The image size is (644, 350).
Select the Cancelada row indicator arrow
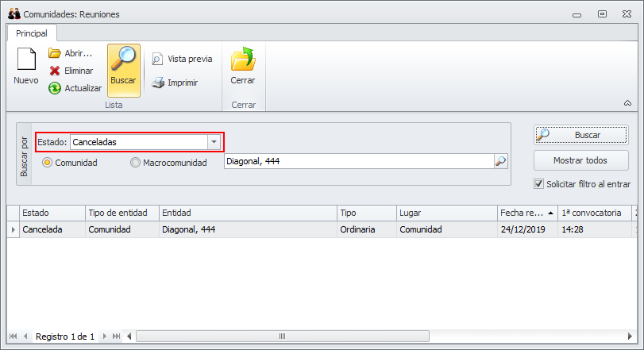tap(13, 229)
